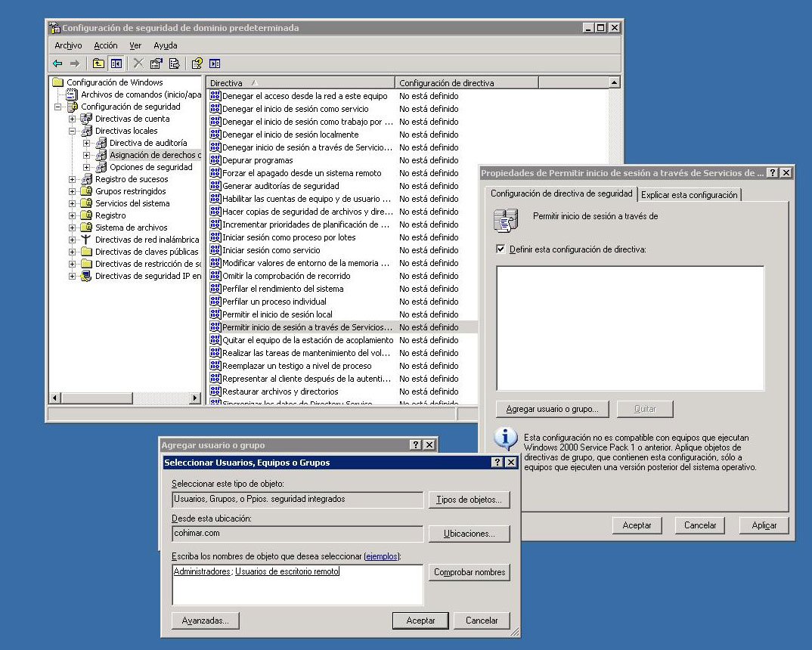This screenshot has width=812, height=650.
Task: Collapse the Configuración de seguridad tree node
Action: (x=58, y=107)
